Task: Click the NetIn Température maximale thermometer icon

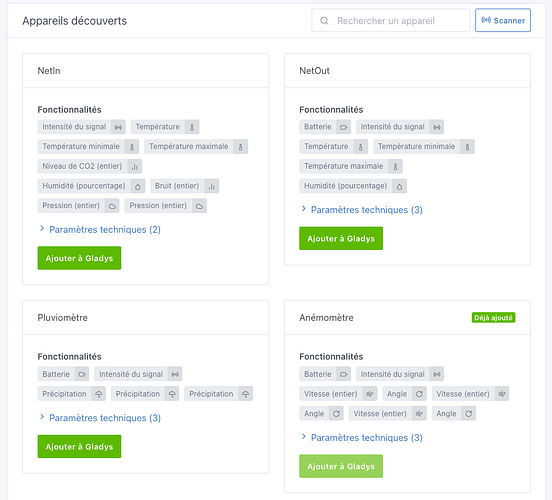Action: [240, 147]
